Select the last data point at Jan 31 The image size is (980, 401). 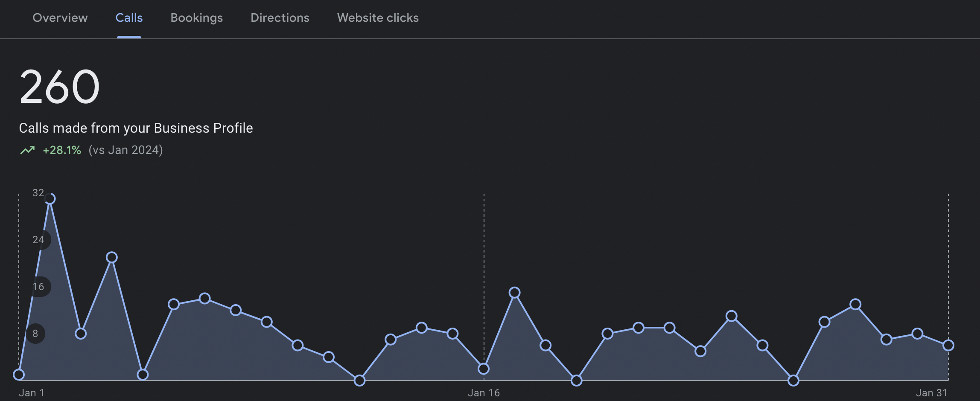pos(948,345)
